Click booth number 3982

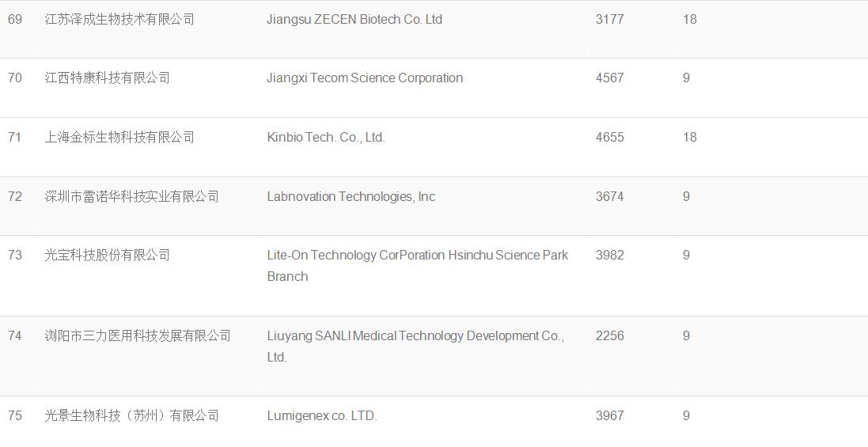click(x=609, y=255)
